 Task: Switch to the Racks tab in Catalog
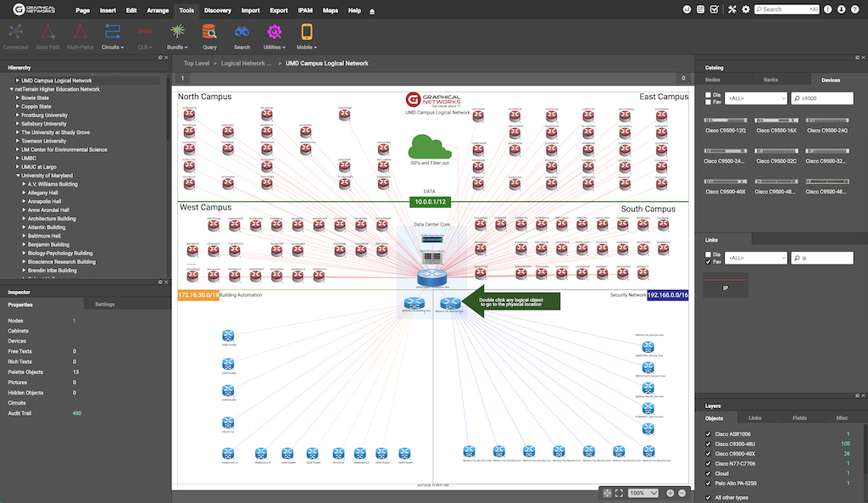(771, 80)
